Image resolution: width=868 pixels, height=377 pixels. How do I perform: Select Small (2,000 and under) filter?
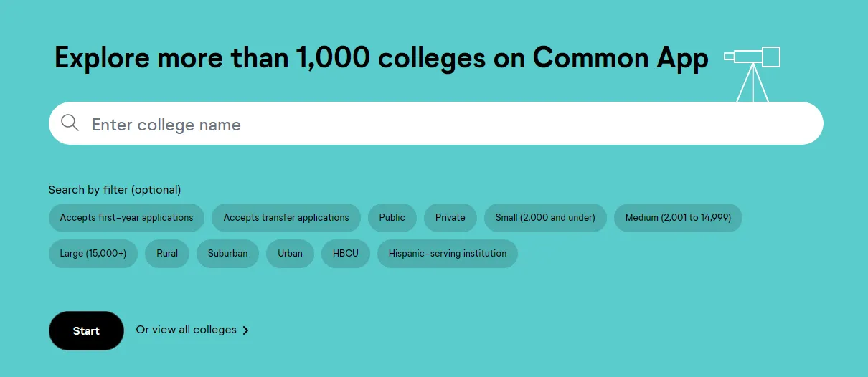pos(545,217)
